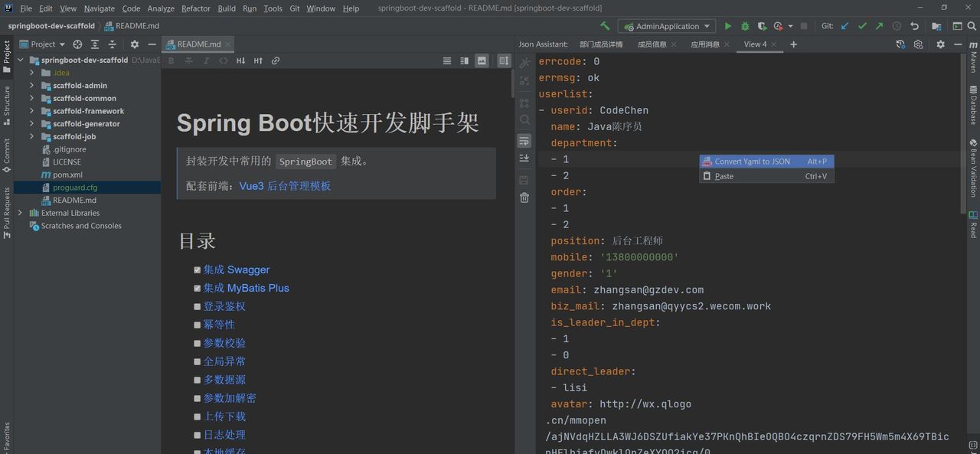Viewport: 980px width, 454px height.
Task: Start debugging with the bug icon
Action: (743, 25)
